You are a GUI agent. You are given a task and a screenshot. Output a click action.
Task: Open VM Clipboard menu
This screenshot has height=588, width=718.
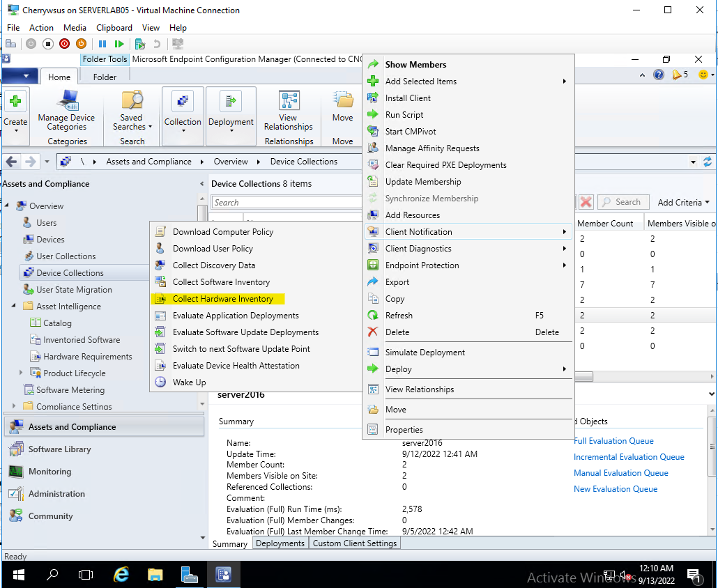[114, 28]
